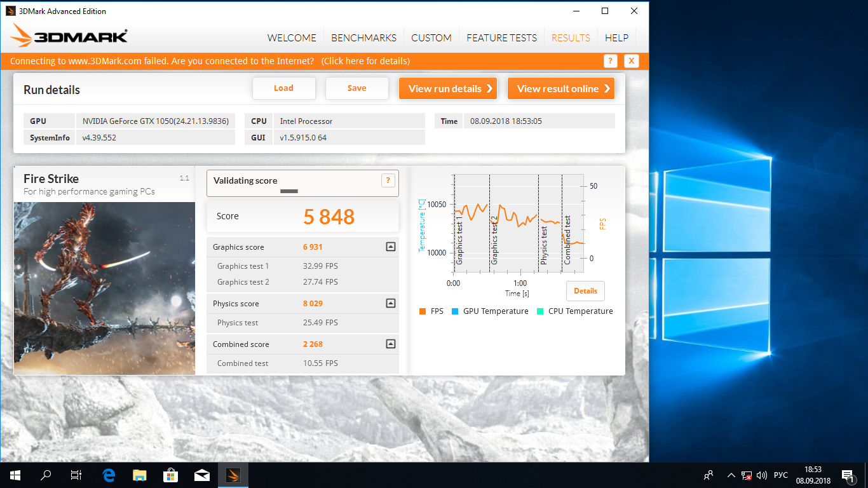Collapse the Combined score section

(x=391, y=344)
